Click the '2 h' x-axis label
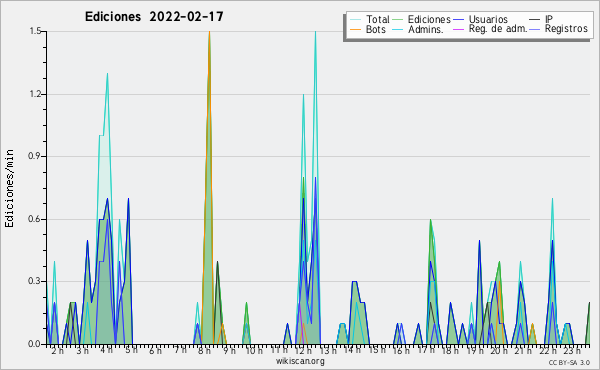The width and height of the screenshot is (600, 370). point(57,351)
